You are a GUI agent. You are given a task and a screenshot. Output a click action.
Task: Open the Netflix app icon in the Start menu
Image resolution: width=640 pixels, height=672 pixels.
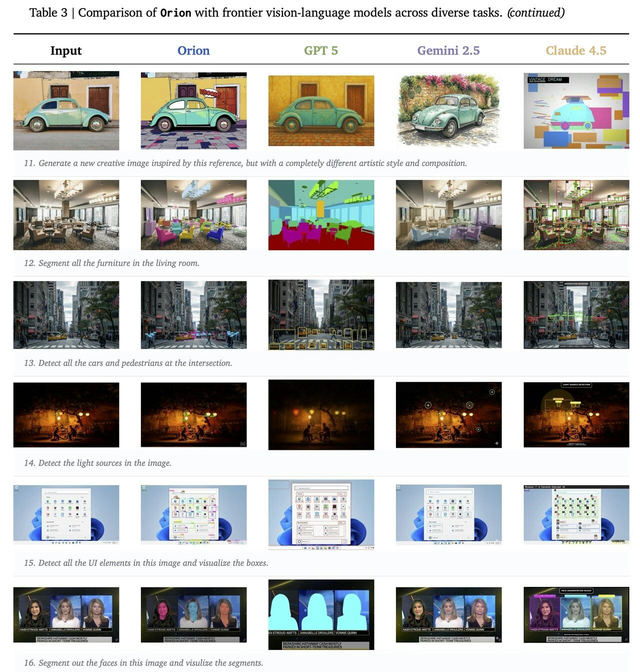(77, 508)
